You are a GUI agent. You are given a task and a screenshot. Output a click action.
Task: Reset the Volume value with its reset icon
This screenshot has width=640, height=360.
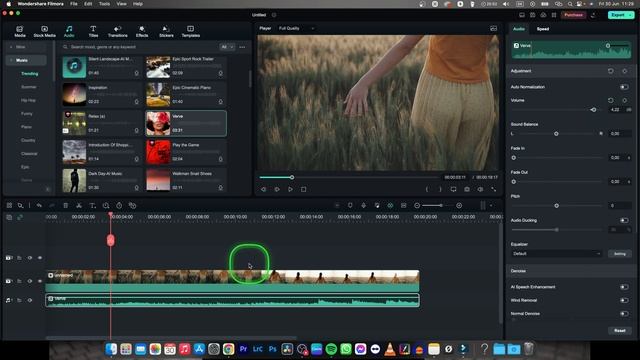[611, 100]
